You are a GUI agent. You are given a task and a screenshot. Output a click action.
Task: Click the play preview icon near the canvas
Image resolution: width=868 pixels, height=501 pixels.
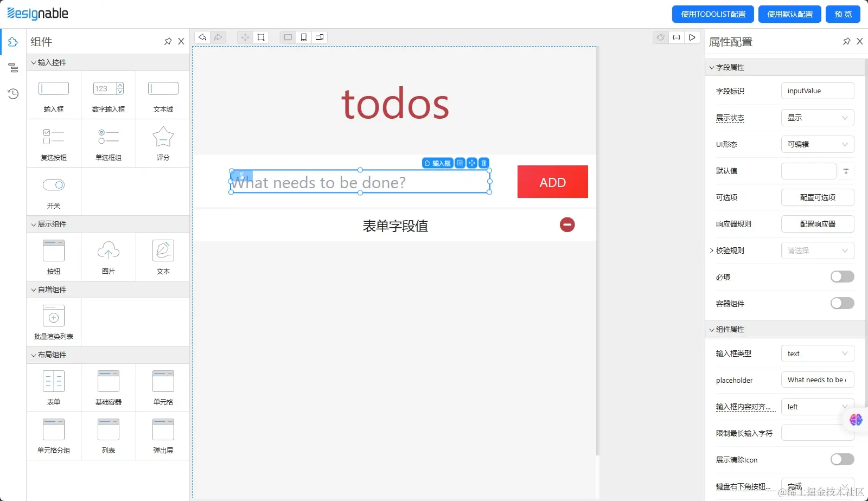[x=692, y=37]
